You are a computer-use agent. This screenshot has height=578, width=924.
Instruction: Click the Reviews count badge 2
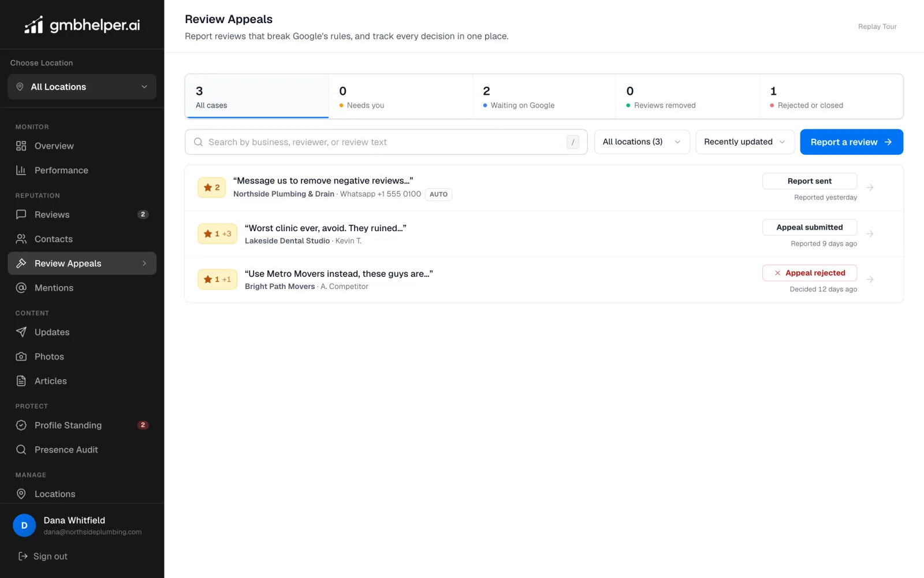pos(143,214)
